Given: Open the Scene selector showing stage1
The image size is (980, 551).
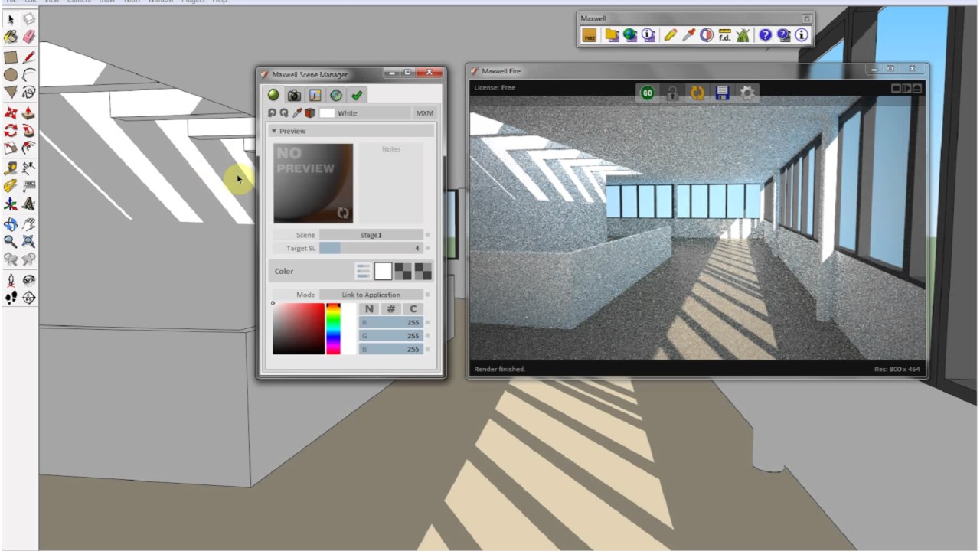Looking at the screenshot, I should click(371, 235).
